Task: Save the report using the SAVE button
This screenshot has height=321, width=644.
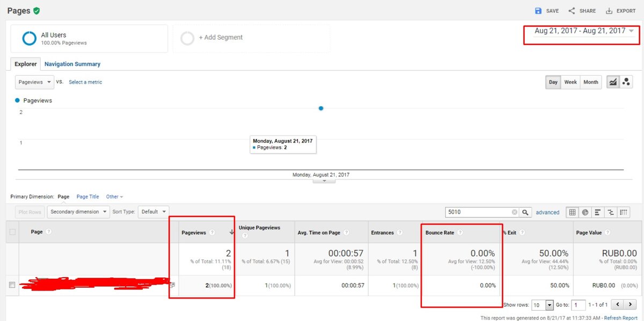Action: pos(547,11)
